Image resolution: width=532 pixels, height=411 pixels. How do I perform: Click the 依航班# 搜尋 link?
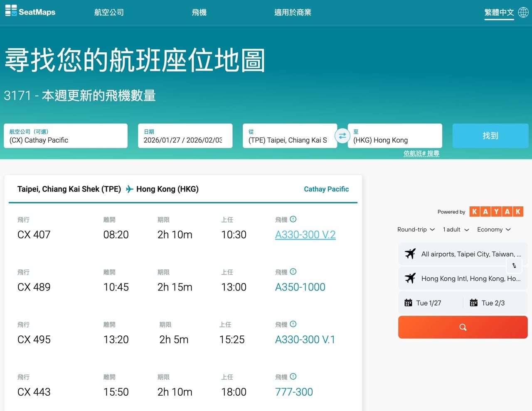[421, 153]
